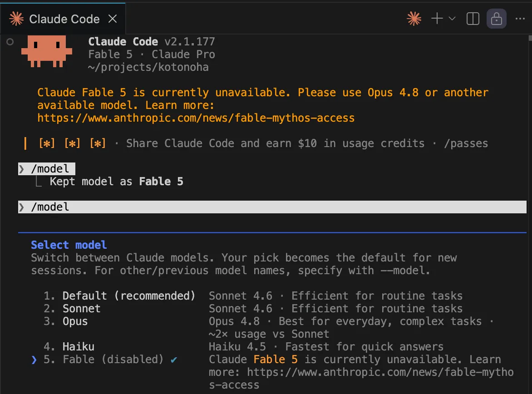The height and width of the screenshot is (394, 532).
Task: Close the Claude Code tab
Action: [x=113, y=19]
